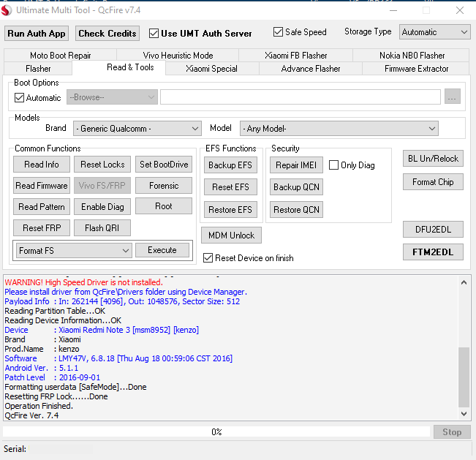This screenshot has height=460, width=476.
Task: Click the FTM2EDL button
Action: [433, 252]
